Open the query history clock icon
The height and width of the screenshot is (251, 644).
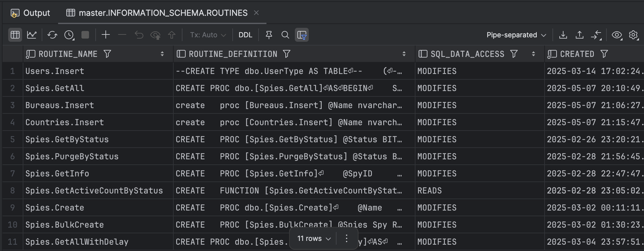click(69, 35)
